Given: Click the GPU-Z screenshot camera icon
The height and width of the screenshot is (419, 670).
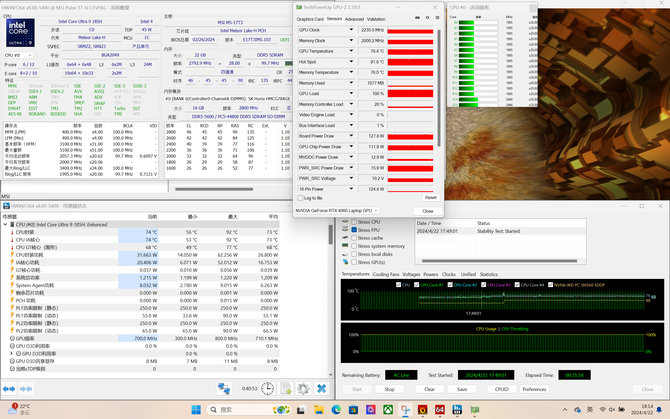Looking at the screenshot, I should [x=417, y=18].
